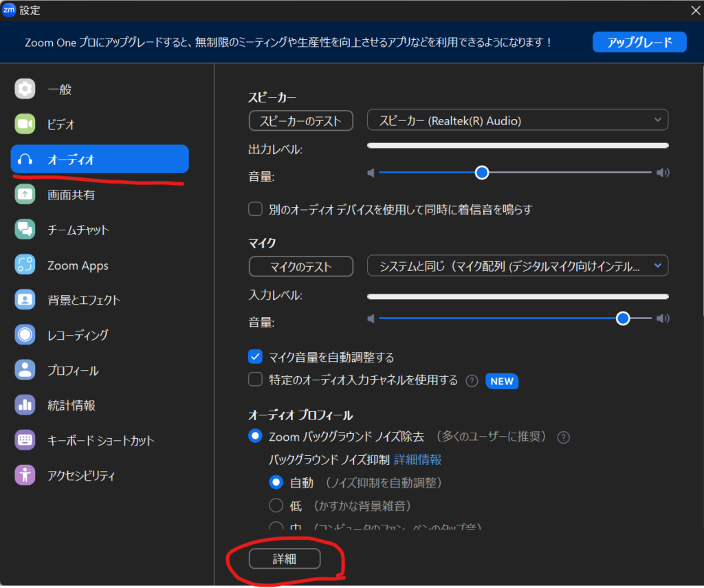Close the 設定 window
The image size is (704, 588).
click(x=696, y=10)
